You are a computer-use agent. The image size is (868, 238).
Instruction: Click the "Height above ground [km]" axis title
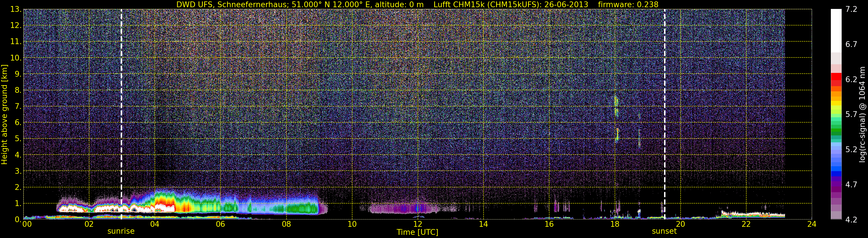tap(4, 114)
